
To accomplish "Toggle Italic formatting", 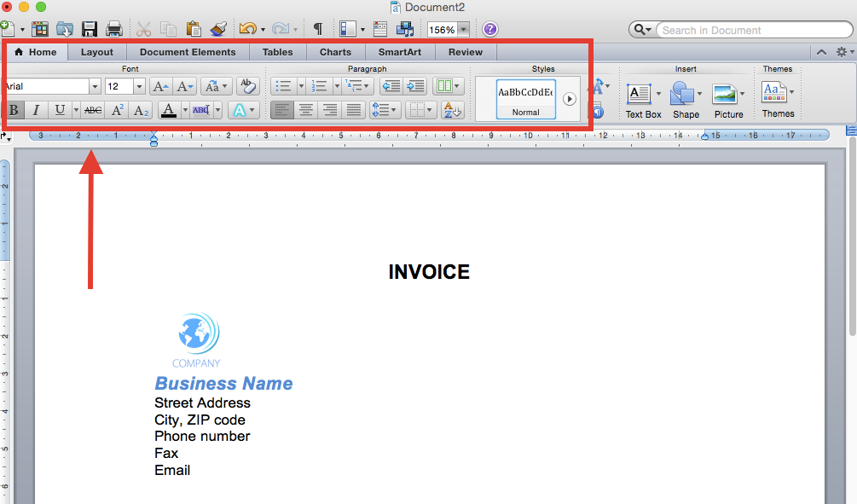I will [36, 110].
